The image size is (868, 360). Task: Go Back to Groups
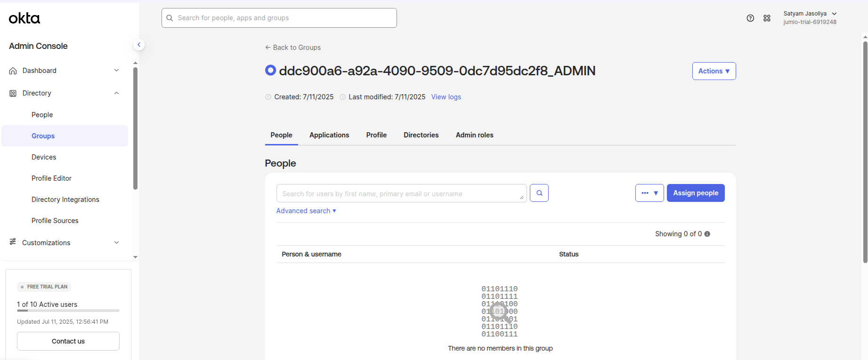coord(293,48)
